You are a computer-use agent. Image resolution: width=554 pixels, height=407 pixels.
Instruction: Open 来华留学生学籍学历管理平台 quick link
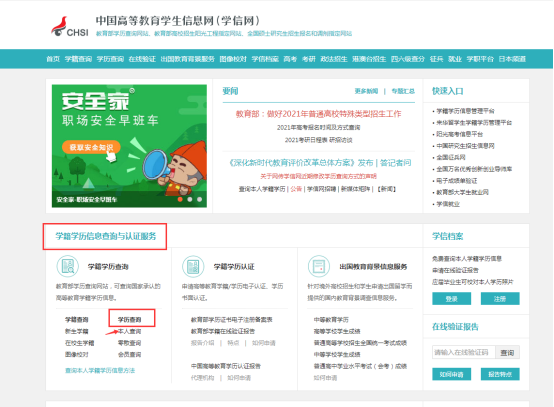474,123
